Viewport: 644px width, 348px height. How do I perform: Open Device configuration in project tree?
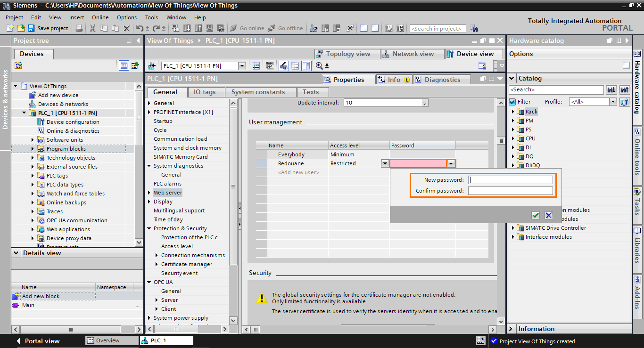pyautogui.click(x=73, y=122)
